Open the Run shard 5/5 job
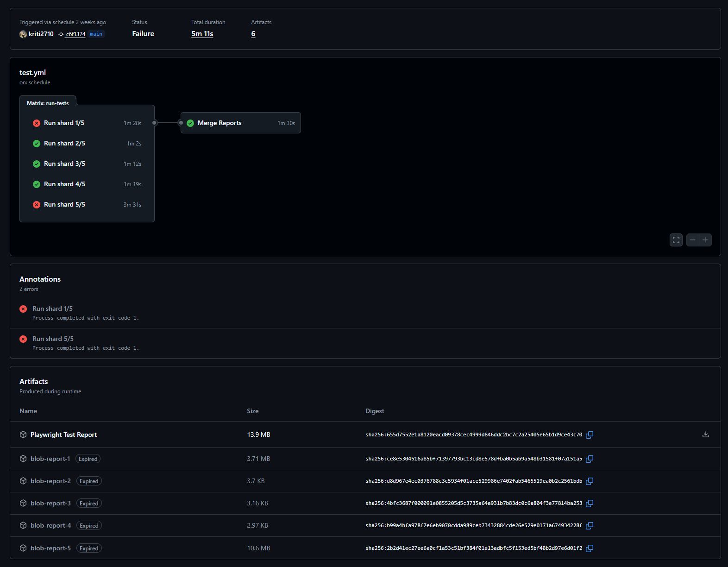This screenshot has width=728, height=567. click(64, 205)
